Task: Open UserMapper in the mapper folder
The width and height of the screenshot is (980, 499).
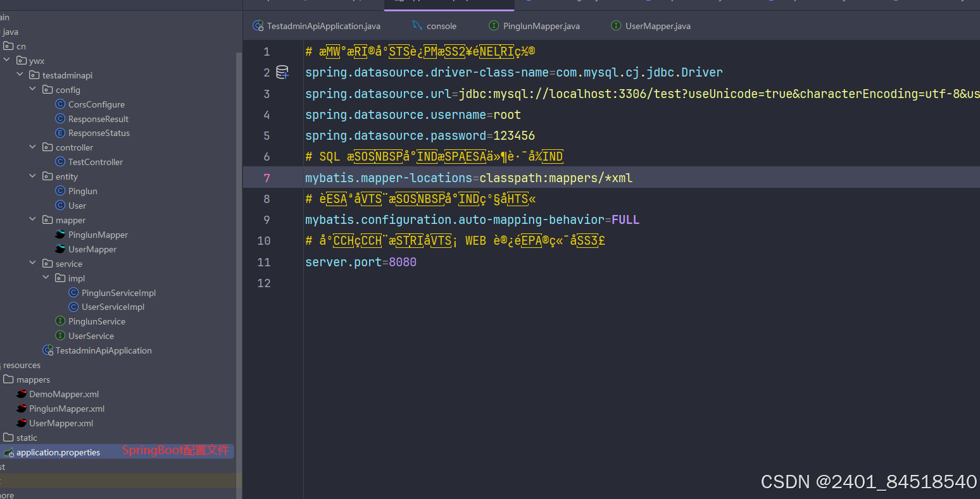Action: point(92,249)
